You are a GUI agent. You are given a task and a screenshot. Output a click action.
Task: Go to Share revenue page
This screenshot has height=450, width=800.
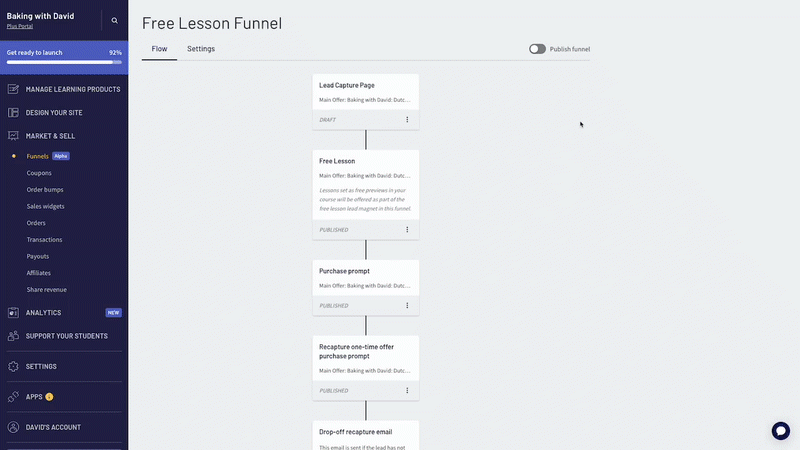click(x=46, y=290)
